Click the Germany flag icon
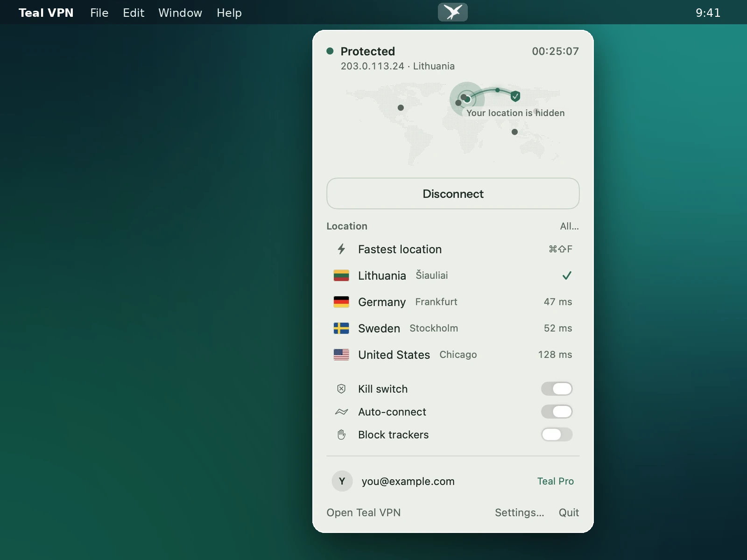The width and height of the screenshot is (747, 560). pyautogui.click(x=341, y=302)
